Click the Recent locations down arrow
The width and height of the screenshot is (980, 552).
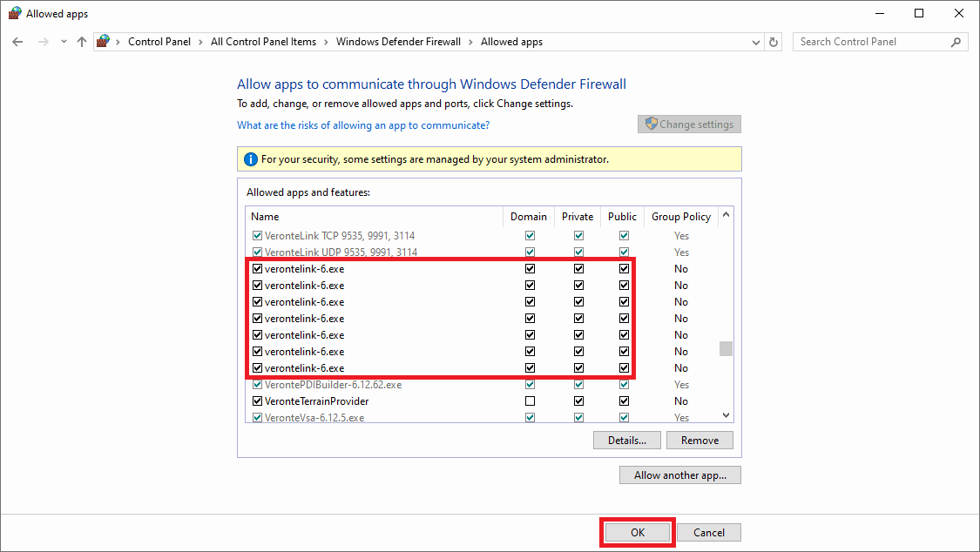click(64, 42)
